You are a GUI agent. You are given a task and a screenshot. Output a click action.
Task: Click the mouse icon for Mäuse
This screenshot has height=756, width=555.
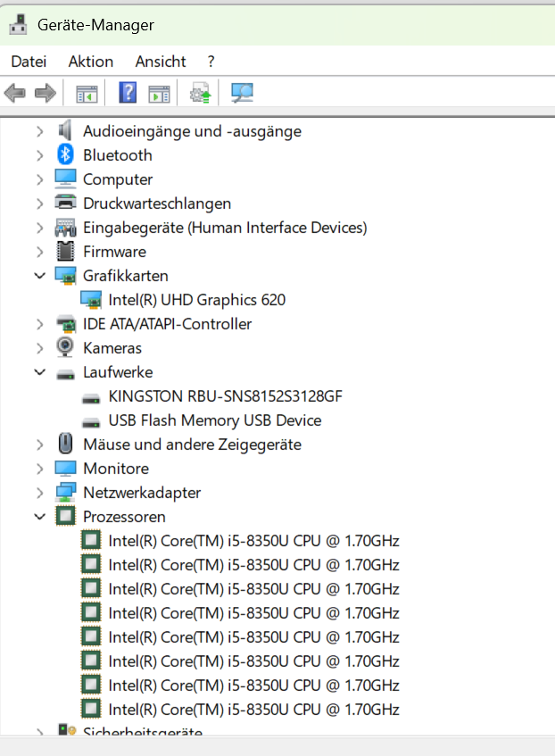[x=65, y=444]
